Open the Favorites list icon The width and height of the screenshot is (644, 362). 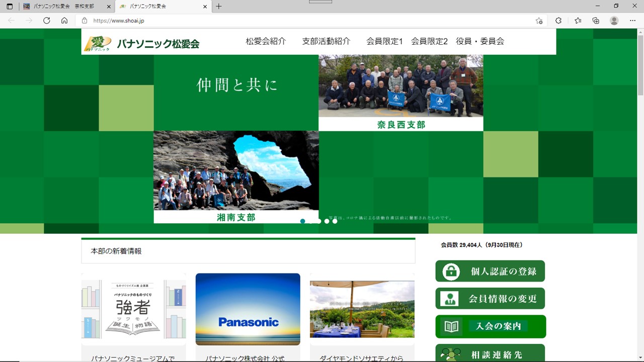point(578,21)
